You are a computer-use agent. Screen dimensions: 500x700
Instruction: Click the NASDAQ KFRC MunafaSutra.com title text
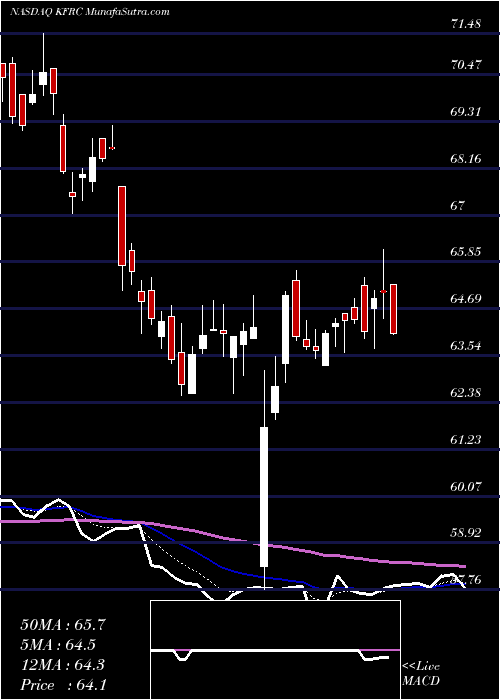point(89,12)
